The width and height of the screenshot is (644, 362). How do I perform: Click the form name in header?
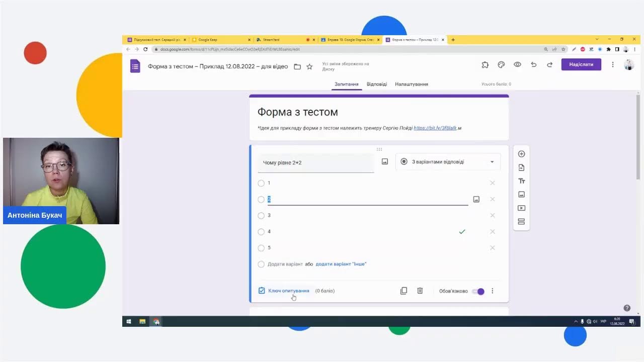coord(218,66)
